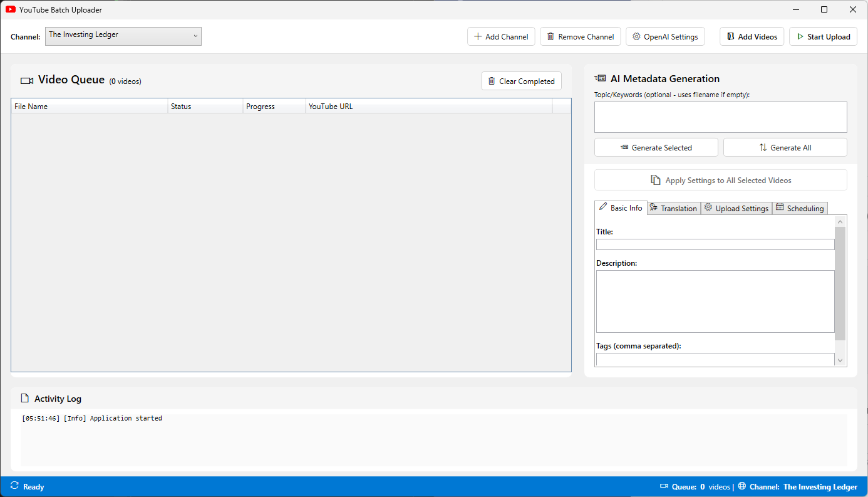The width and height of the screenshot is (868, 497).
Task: Click the trash icon on Remove Channel
Action: click(x=550, y=36)
